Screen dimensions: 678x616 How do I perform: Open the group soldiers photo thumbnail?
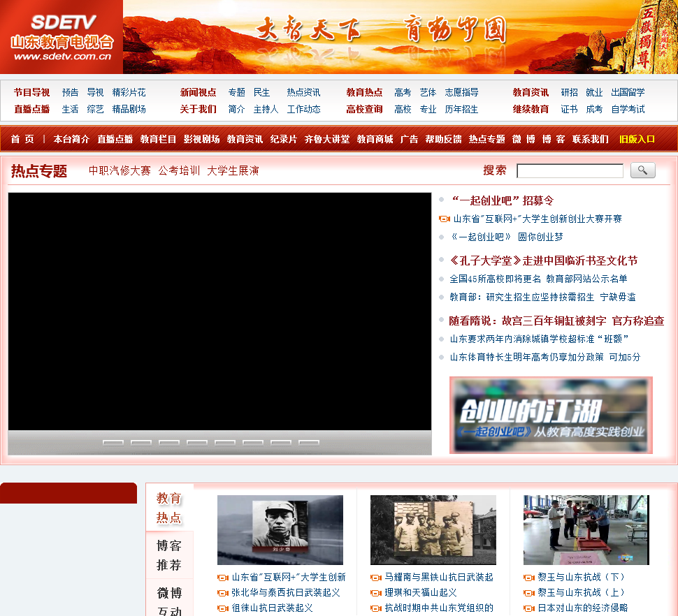[x=433, y=530]
